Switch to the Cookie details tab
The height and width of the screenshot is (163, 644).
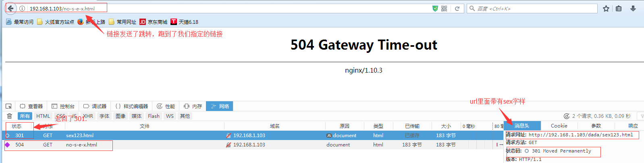559,126
